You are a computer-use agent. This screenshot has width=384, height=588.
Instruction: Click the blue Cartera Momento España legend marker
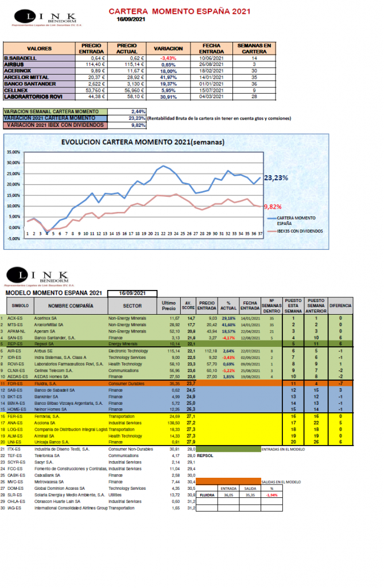[271, 219]
